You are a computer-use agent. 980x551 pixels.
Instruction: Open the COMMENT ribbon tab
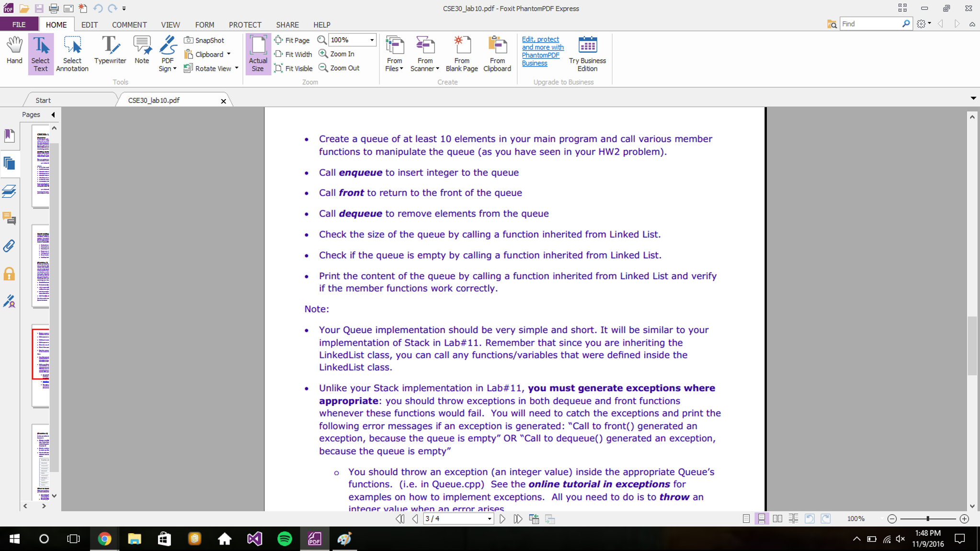[x=129, y=24]
